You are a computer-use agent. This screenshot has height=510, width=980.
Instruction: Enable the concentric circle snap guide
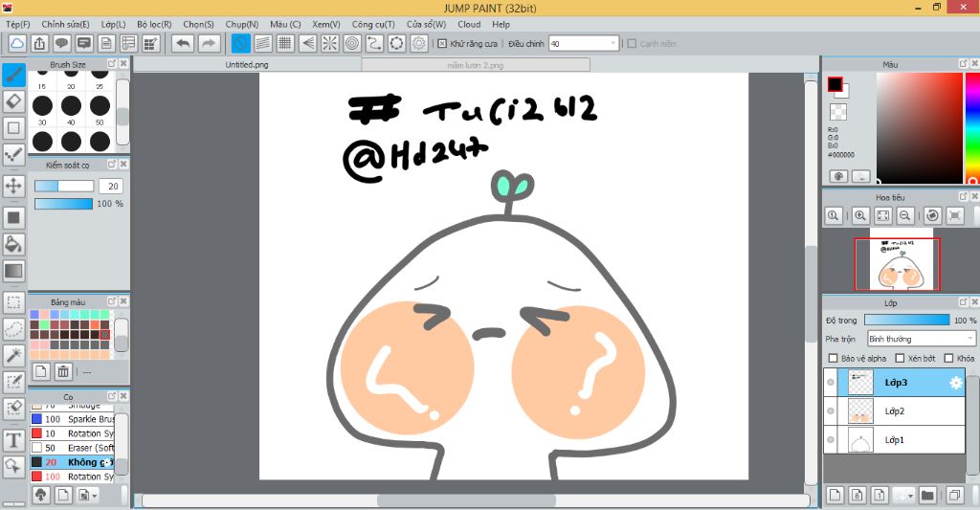click(352, 43)
